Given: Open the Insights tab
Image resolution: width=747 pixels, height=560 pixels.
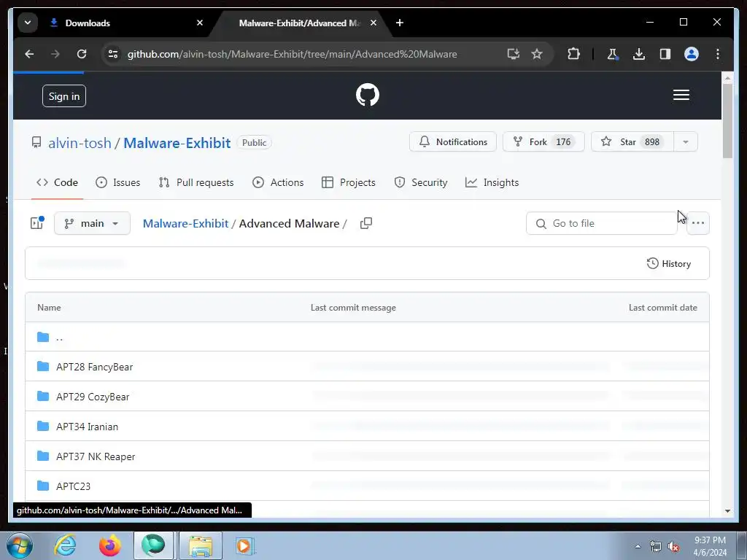Looking at the screenshot, I should click(x=492, y=182).
